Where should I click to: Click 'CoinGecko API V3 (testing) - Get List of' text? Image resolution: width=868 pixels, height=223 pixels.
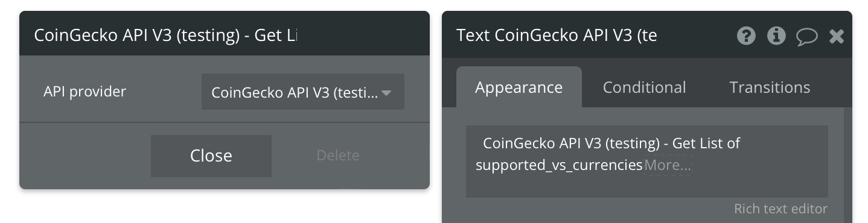pos(611,143)
